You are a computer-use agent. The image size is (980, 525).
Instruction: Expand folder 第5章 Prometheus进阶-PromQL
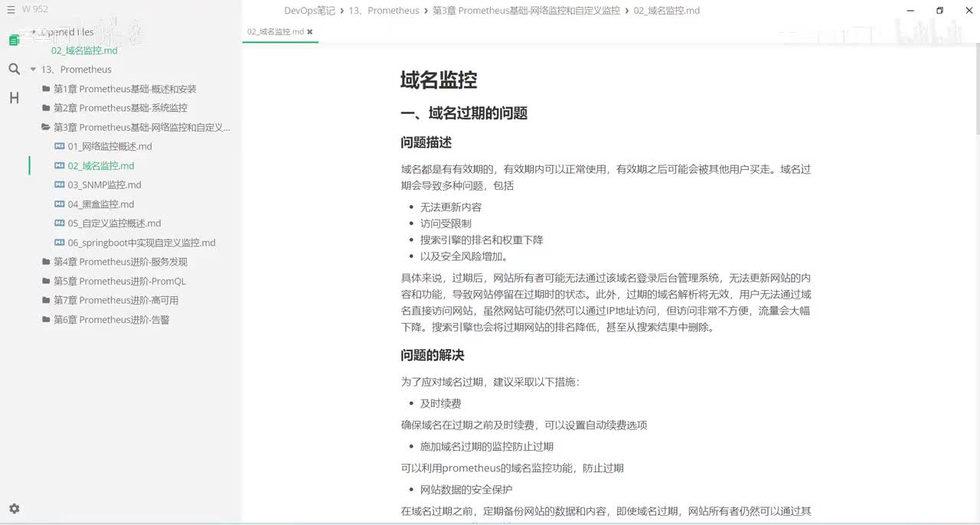click(119, 281)
